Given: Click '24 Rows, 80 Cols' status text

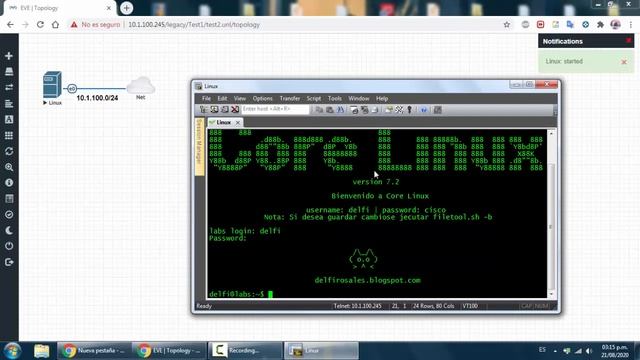Looking at the screenshot, I should click(434, 306).
